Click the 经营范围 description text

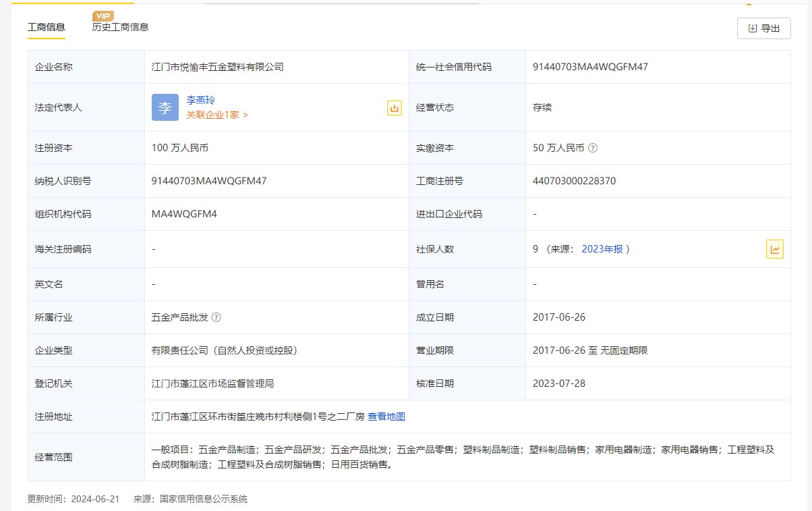tap(463, 457)
